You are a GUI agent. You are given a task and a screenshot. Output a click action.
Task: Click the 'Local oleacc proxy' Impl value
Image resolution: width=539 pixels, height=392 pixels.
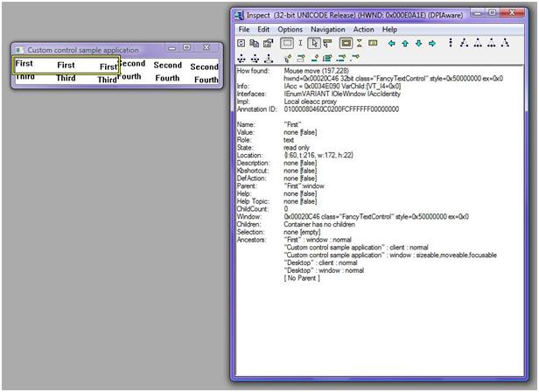310,101
